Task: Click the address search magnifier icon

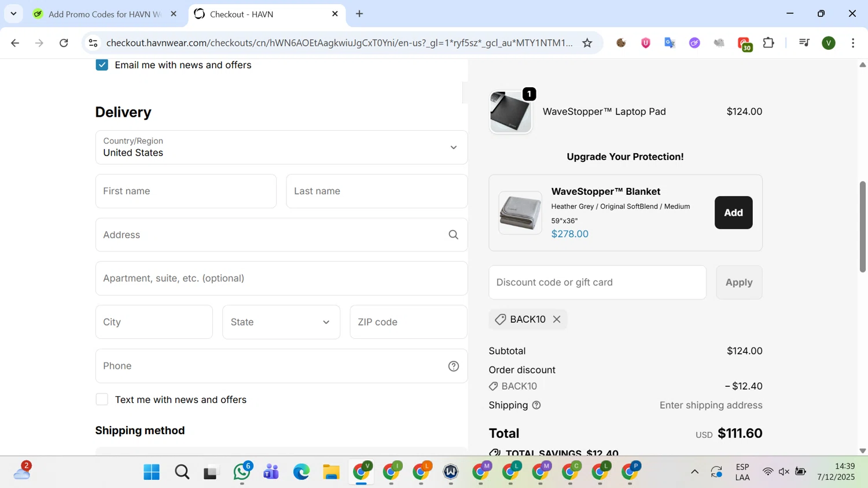Action: (454, 235)
